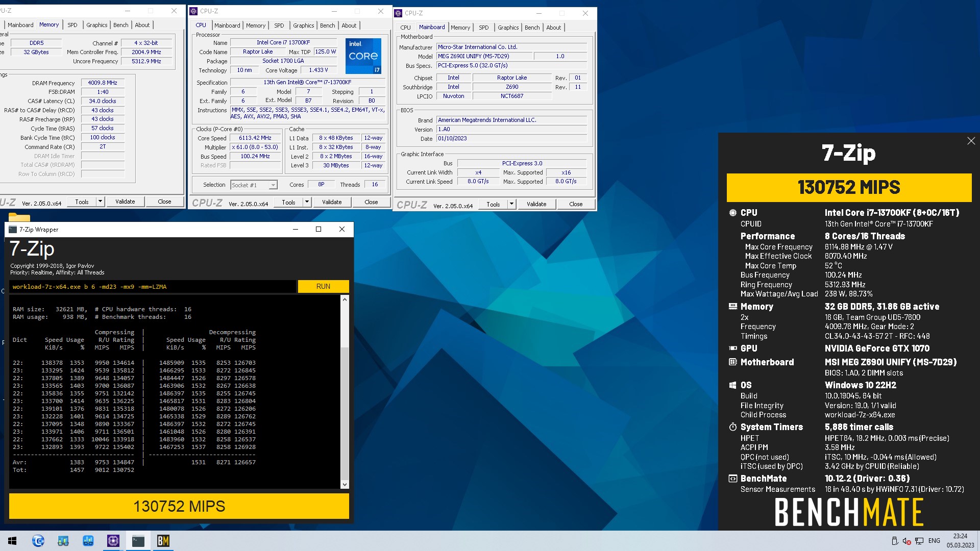Click the scroll-down arrow in 7-Zip output
Screen dimensions: 980x551
[345, 485]
